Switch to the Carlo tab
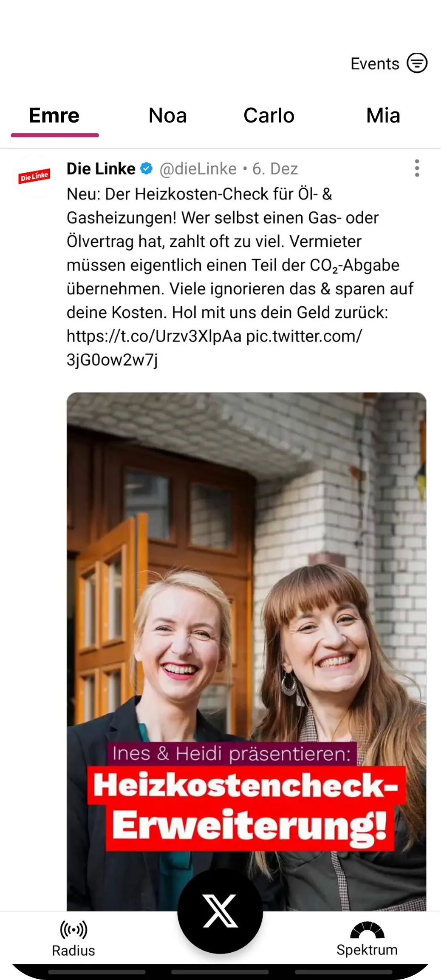Image resolution: width=447 pixels, height=980 pixels. (269, 116)
